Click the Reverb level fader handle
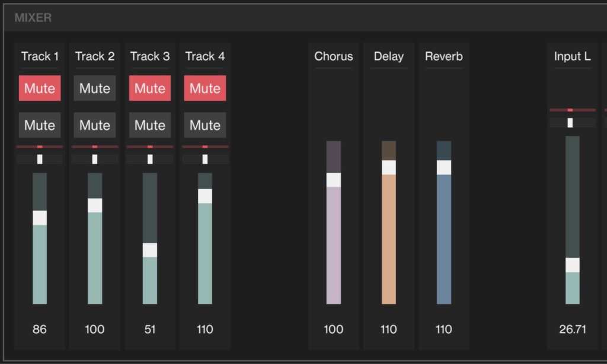The image size is (607, 364). click(x=443, y=168)
